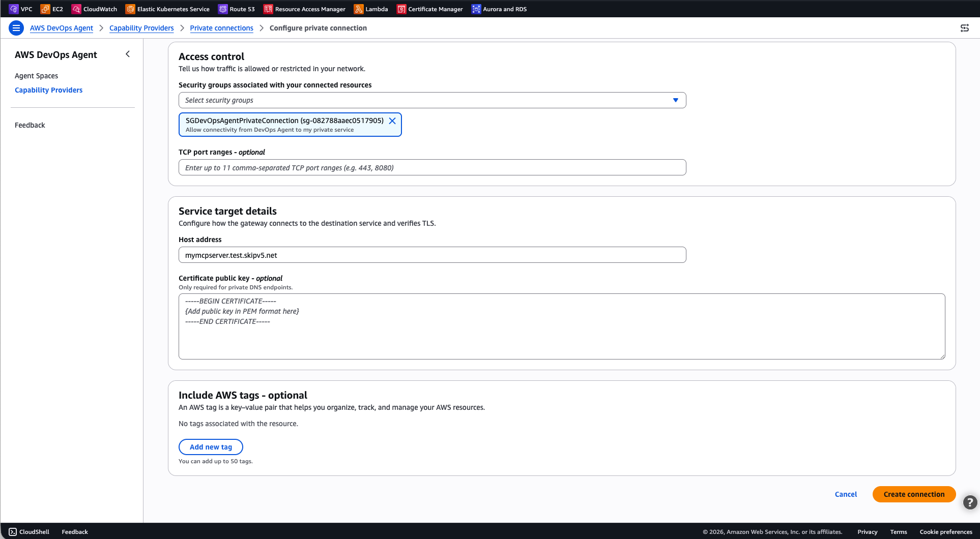Click the TCP port ranges input field
The image size is (980, 539).
(432, 167)
